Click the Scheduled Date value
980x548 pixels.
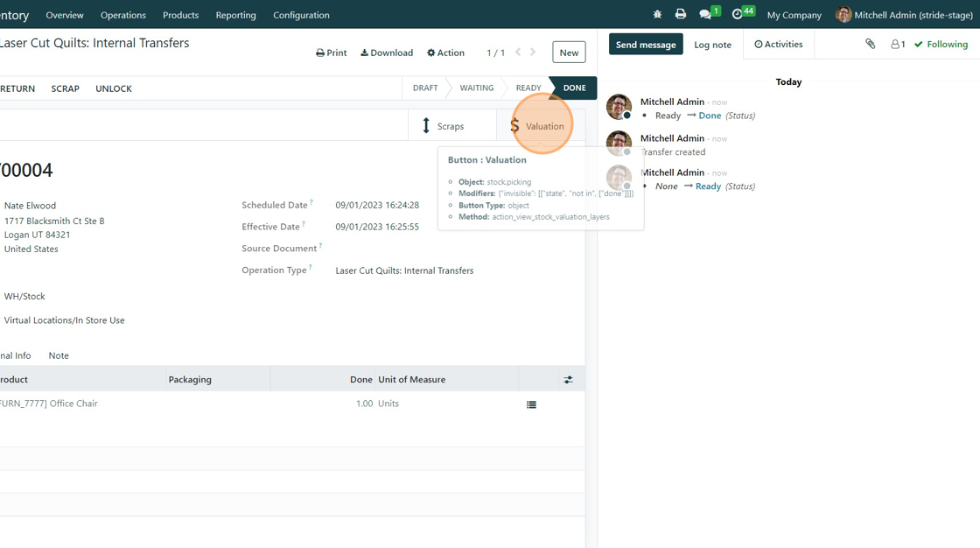377,205
